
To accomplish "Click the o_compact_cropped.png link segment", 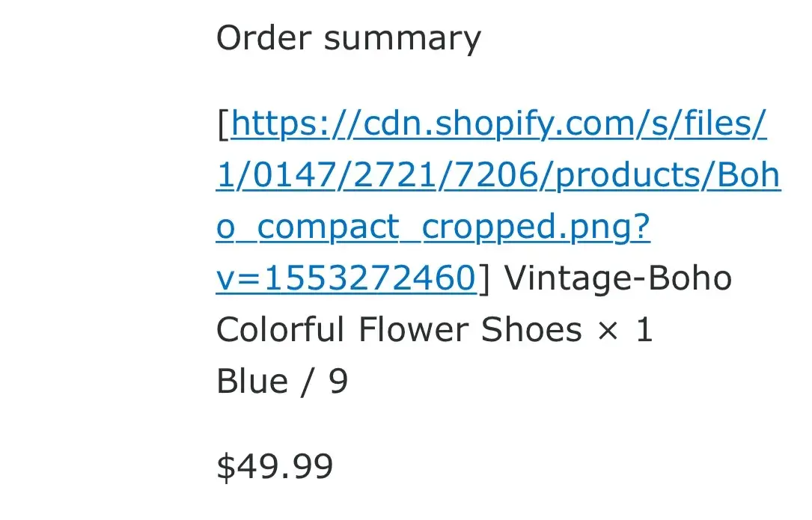I will tap(433, 227).
